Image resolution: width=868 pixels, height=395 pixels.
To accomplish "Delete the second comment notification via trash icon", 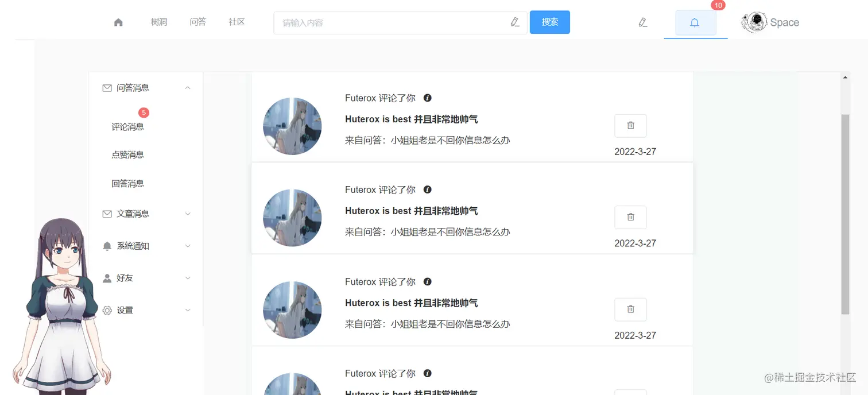I will (x=630, y=217).
